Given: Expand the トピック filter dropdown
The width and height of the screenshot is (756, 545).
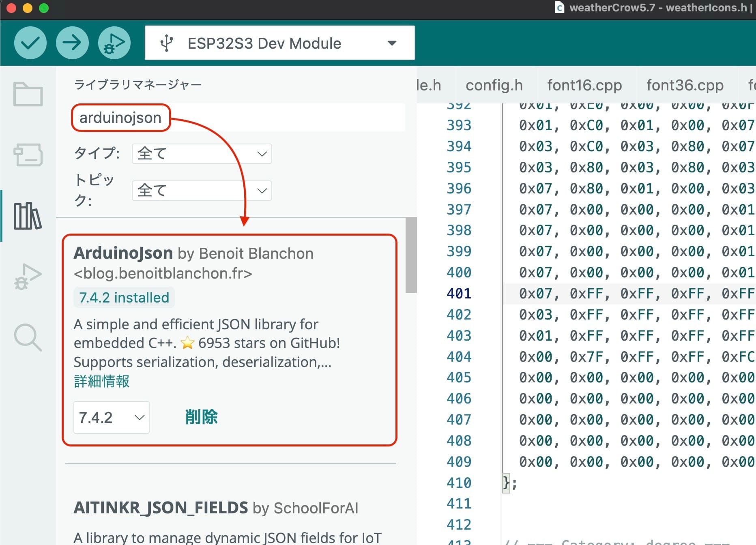Looking at the screenshot, I should [202, 190].
